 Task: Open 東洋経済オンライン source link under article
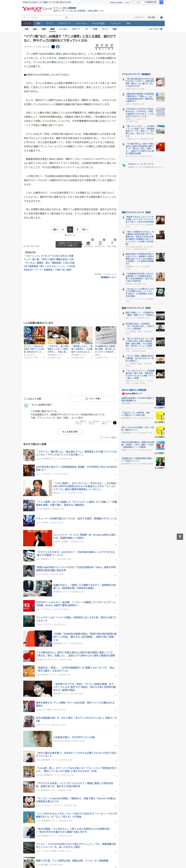point(109,277)
